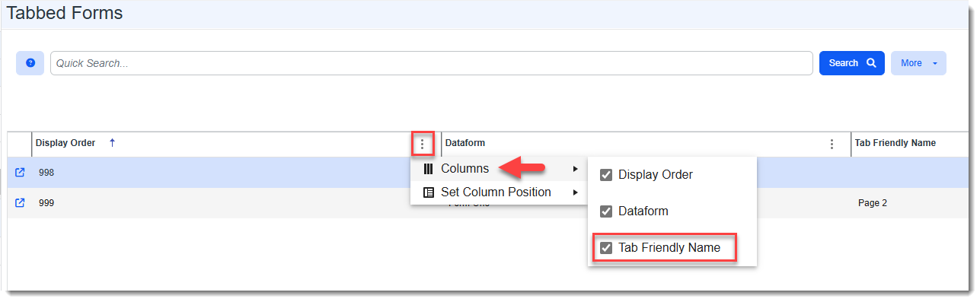Click the blue help question mark icon
980x302 pixels.
30,63
